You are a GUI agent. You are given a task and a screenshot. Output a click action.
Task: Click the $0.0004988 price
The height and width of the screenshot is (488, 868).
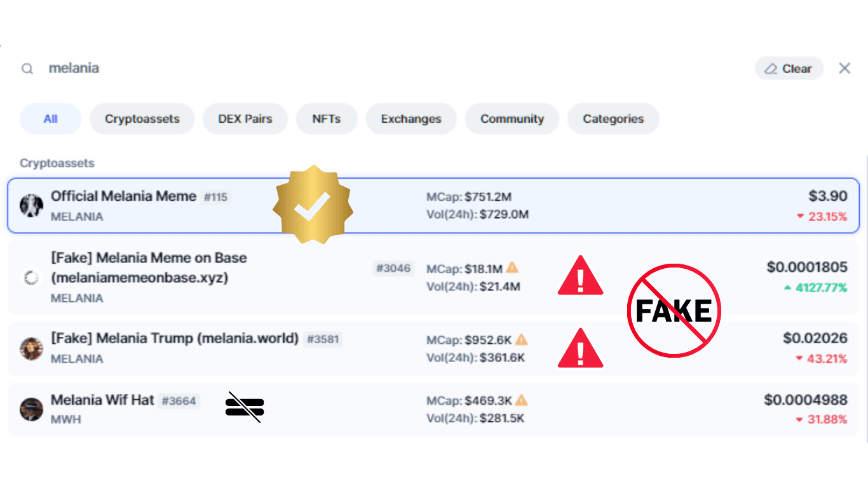point(806,399)
